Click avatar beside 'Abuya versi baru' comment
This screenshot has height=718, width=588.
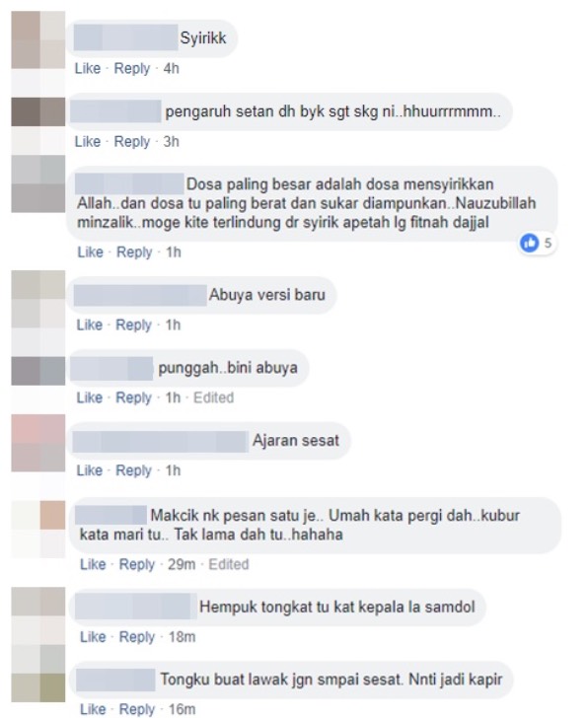coord(38,299)
